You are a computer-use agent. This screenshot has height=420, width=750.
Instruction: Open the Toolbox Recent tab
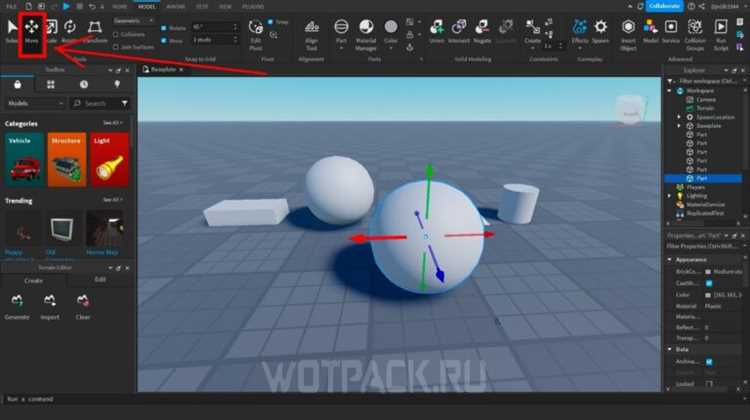(84, 85)
